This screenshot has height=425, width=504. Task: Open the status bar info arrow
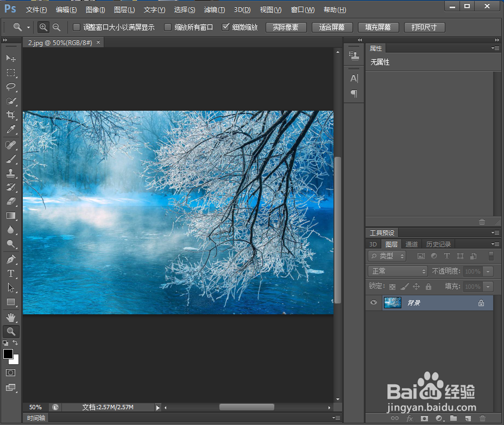click(157, 407)
